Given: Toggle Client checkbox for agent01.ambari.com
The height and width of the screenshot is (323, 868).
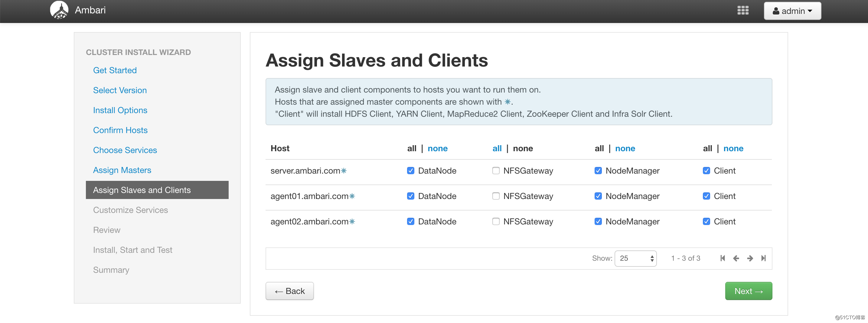Looking at the screenshot, I should point(706,196).
